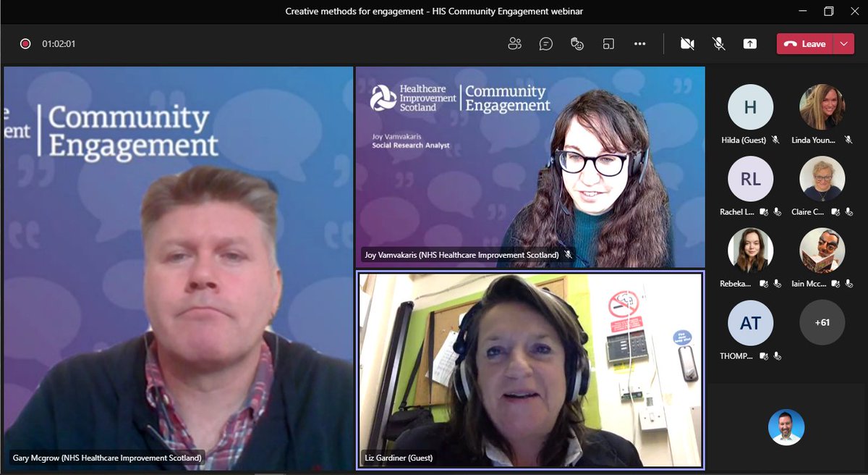Select Joy Vamvakaris's video tile

[x=530, y=167]
